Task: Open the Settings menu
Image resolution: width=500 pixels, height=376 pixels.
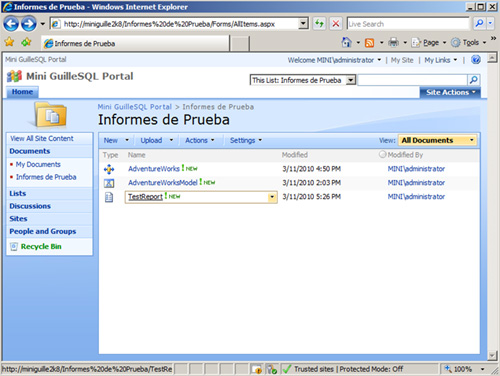Action: tap(246, 140)
